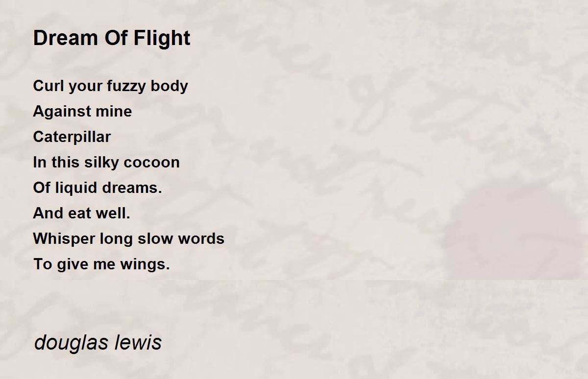Click the word Caterpillar

72,137
